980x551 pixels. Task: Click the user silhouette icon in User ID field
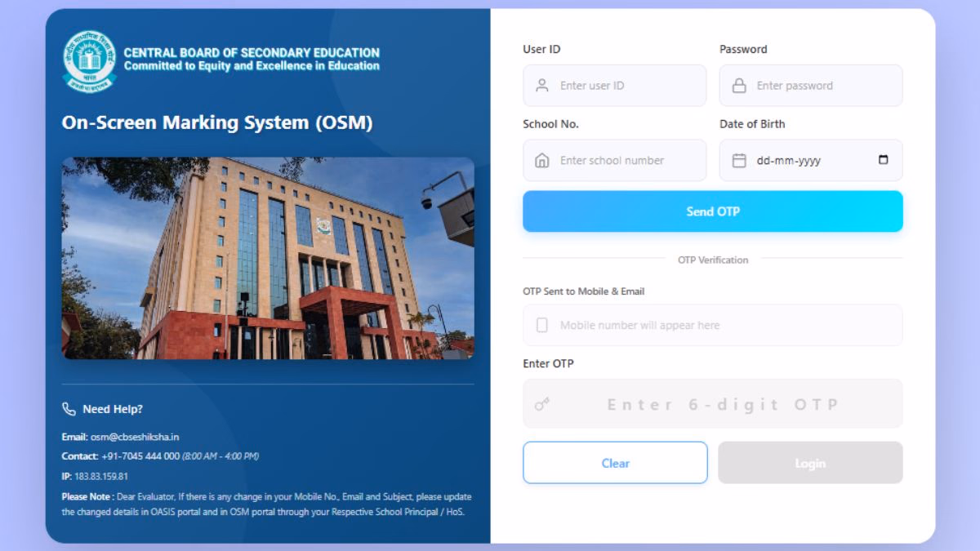pos(541,86)
